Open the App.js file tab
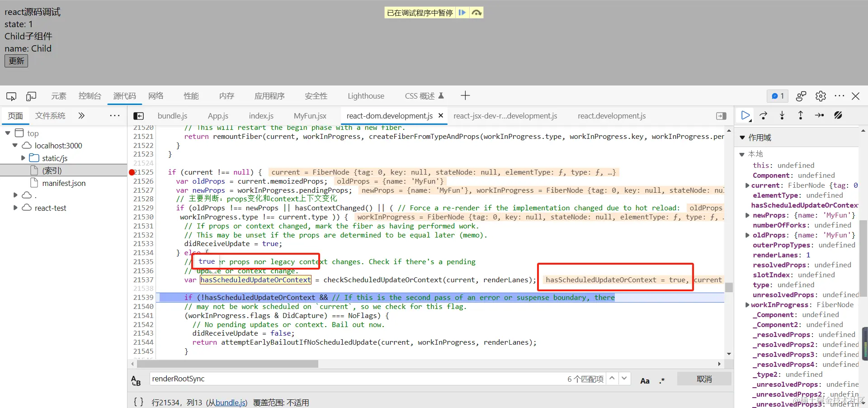Viewport: 868px width, 408px height. click(x=218, y=116)
